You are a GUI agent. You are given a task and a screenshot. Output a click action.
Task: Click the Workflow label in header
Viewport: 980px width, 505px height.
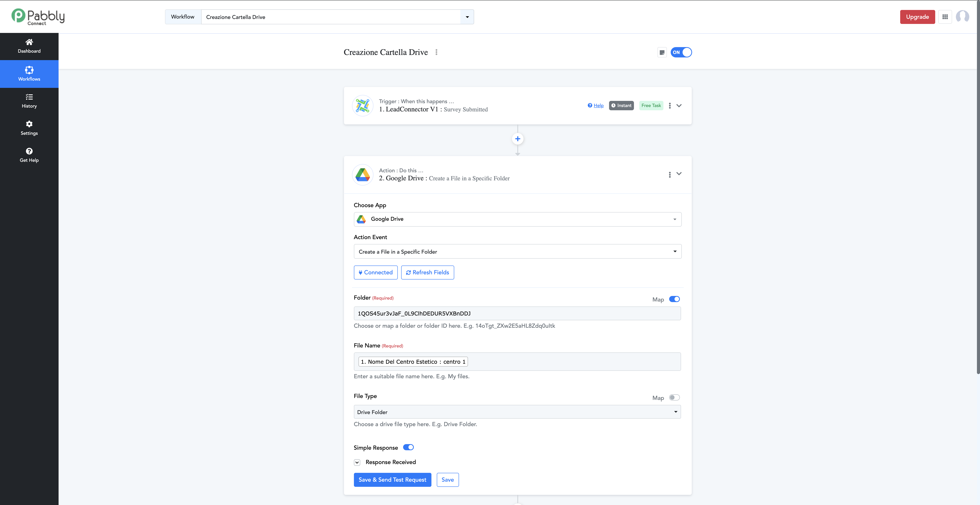click(183, 17)
